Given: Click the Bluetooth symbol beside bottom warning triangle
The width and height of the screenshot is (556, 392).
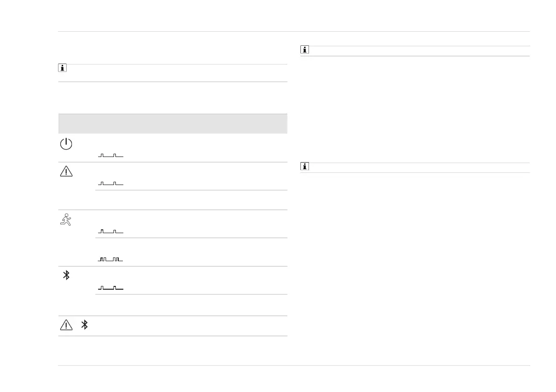Looking at the screenshot, I should pos(85,325).
